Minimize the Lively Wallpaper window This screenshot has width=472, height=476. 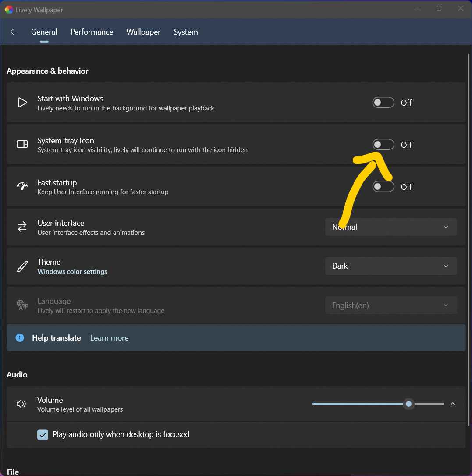point(417,8)
